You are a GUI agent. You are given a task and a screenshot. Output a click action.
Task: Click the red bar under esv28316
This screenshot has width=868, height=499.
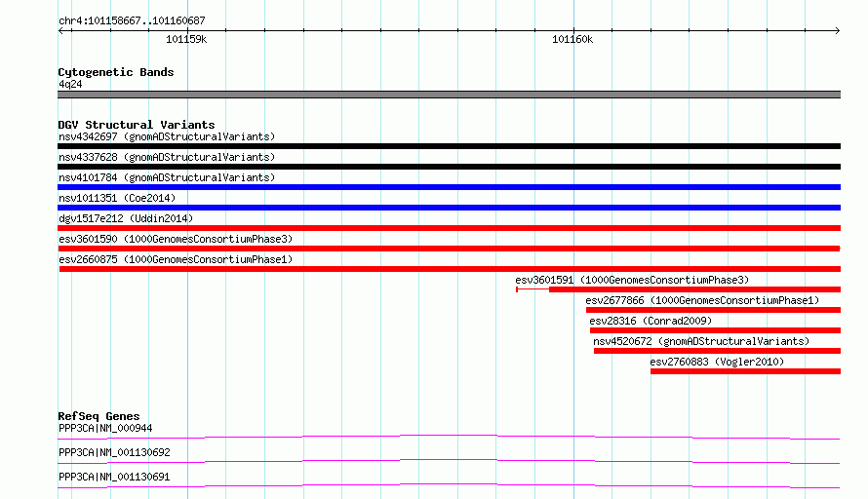pyautogui.click(x=715, y=330)
